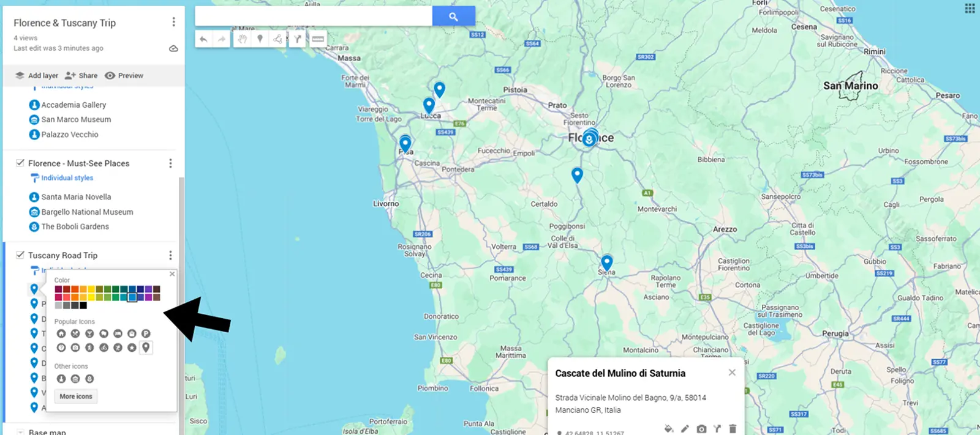Image resolution: width=980 pixels, height=435 pixels.
Task: Click the Tuscany Road Trip layer title
Action: click(62, 255)
